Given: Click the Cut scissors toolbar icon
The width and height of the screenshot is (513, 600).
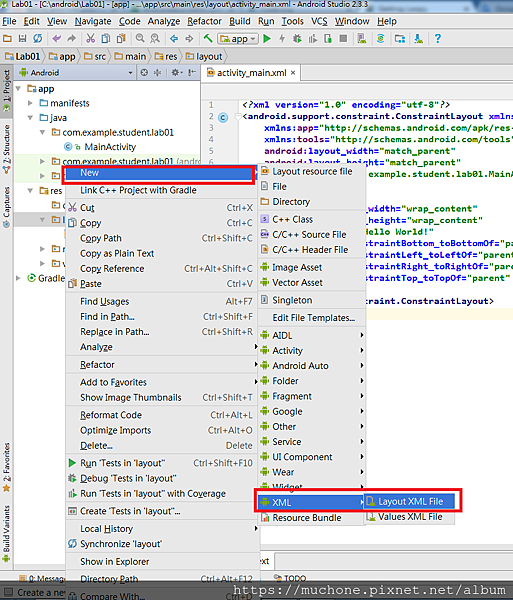Looking at the screenshot, I should tap(90, 39).
